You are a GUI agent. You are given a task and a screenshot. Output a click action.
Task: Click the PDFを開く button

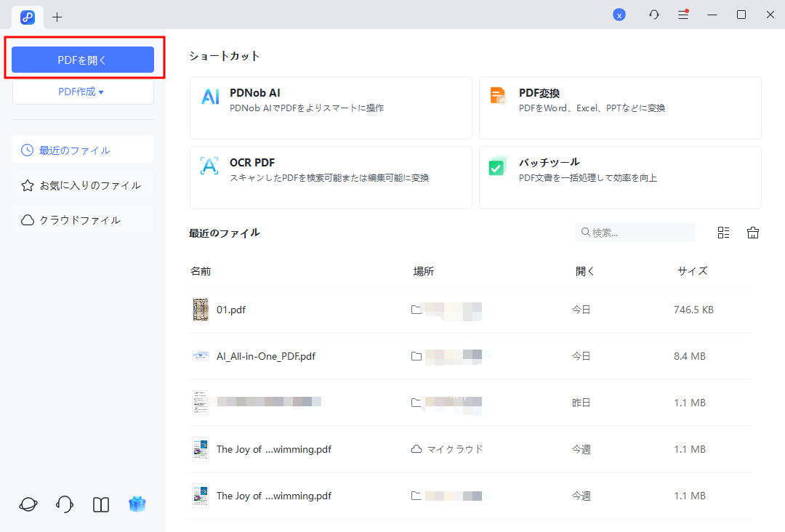click(x=82, y=60)
